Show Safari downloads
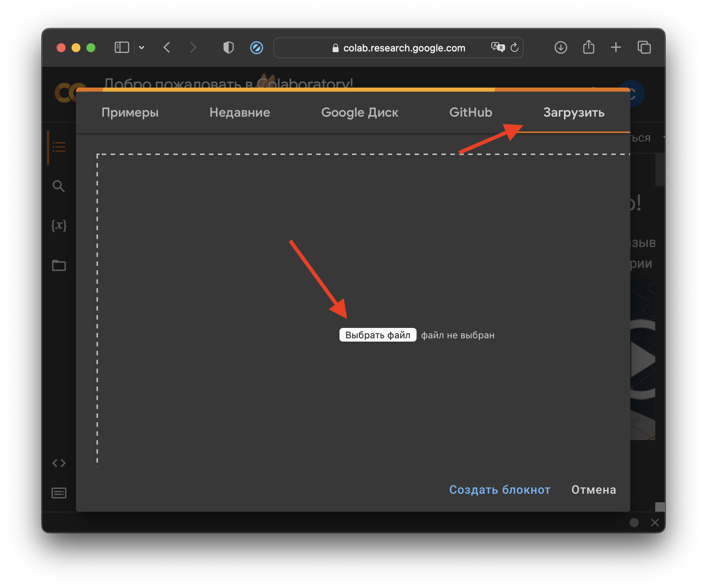Screen dimensions: 707x588 pyautogui.click(x=561, y=48)
